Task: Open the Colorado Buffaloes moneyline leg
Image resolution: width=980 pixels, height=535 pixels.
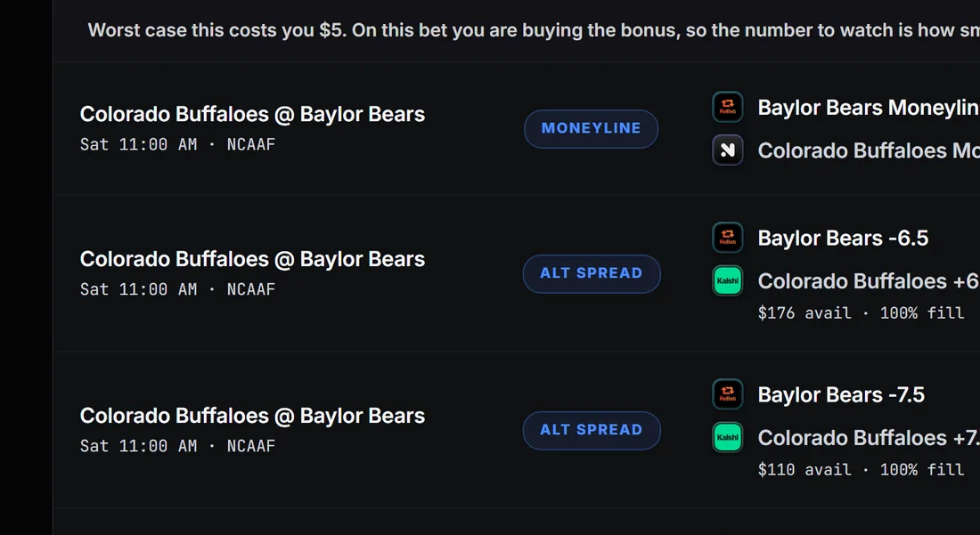Action: [x=869, y=150]
